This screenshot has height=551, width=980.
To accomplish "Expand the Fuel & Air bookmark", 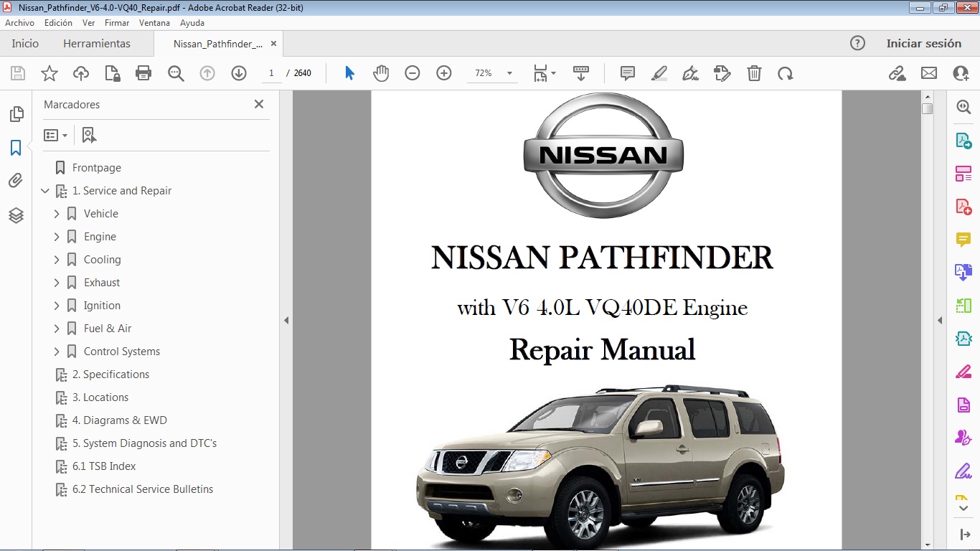I will click(57, 329).
